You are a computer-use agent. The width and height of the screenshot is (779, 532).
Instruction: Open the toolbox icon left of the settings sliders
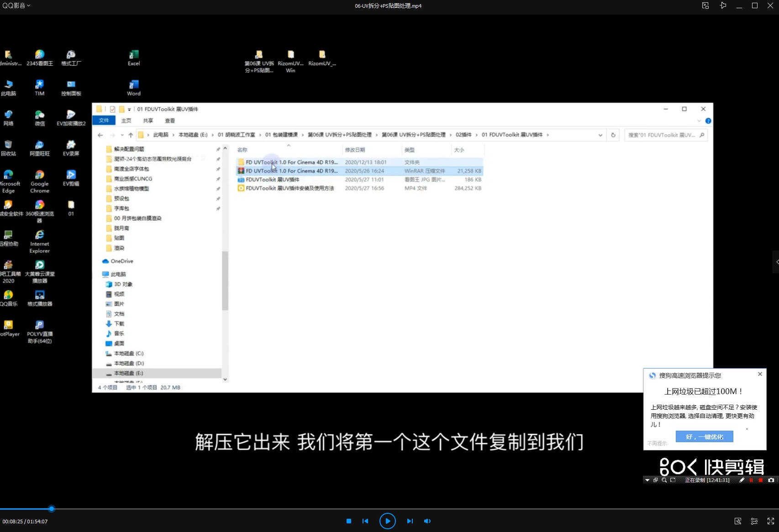tap(738, 521)
